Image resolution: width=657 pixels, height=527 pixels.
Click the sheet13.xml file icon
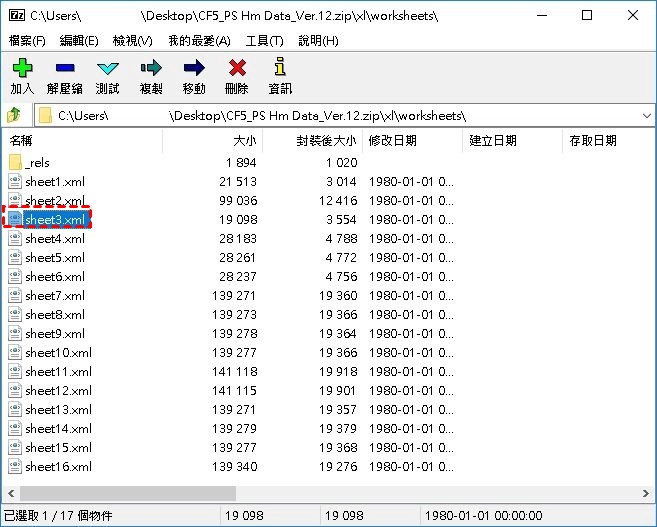(x=15, y=409)
